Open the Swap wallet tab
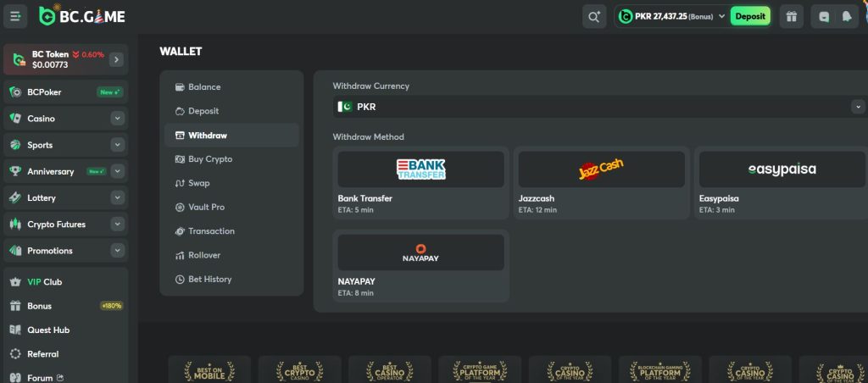Screen dimensions: 868x383 coord(198,183)
